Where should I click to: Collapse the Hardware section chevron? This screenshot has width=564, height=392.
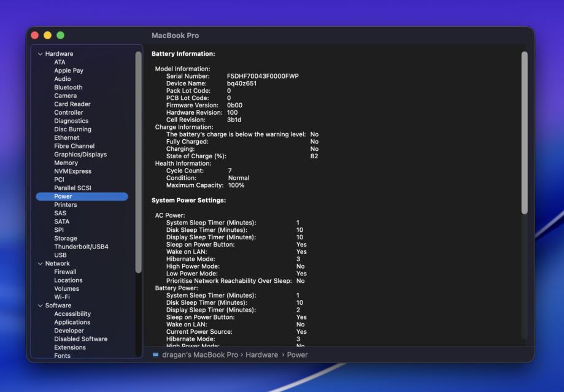click(x=41, y=54)
